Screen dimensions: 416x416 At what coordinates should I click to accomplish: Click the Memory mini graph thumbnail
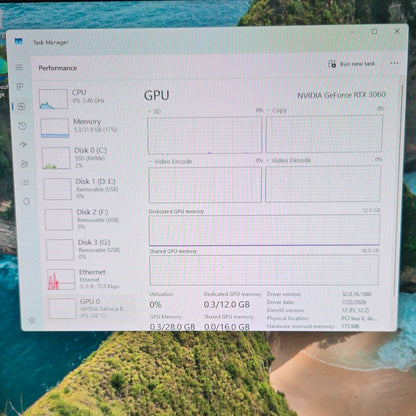coord(55,128)
